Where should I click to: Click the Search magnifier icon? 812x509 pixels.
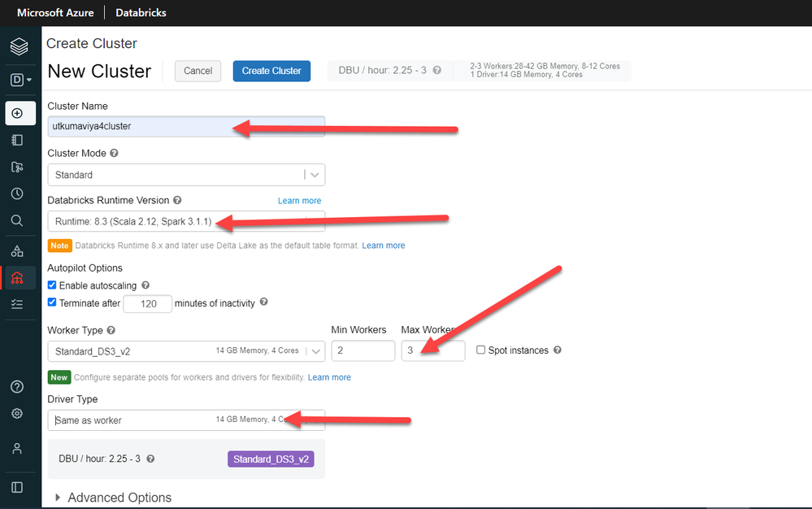pos(17,220)
